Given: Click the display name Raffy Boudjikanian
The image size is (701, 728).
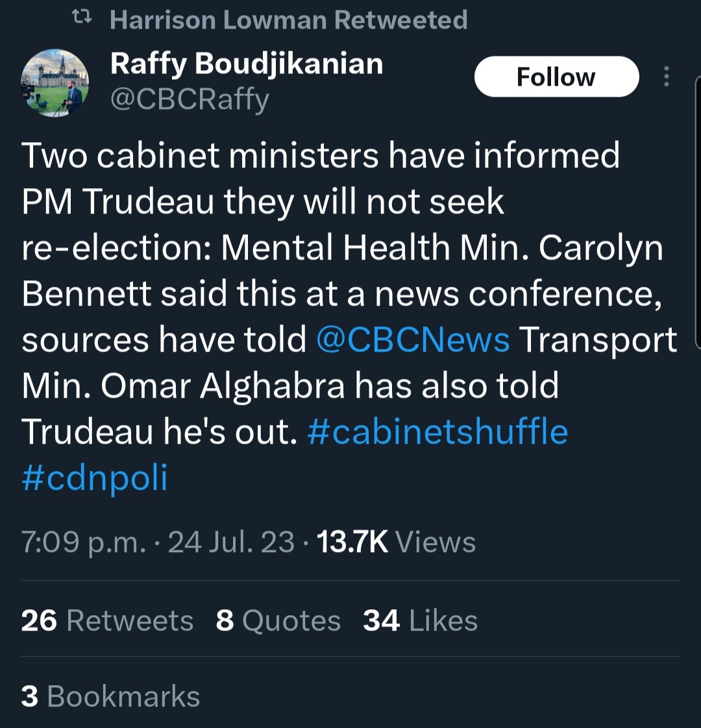Looking at the screenshot, I should (x=247, y=64).
